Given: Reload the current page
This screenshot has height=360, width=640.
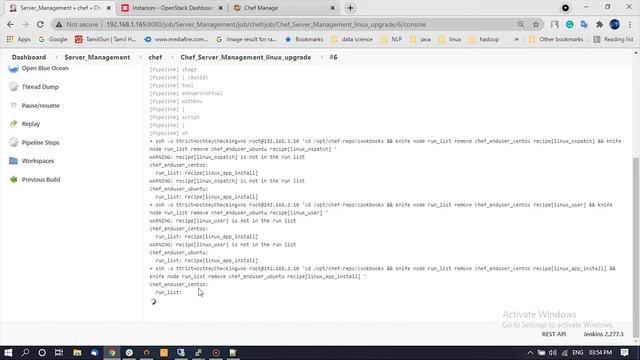Looking at the screenshot, I should pyautogui.click(x=40, y=24).
